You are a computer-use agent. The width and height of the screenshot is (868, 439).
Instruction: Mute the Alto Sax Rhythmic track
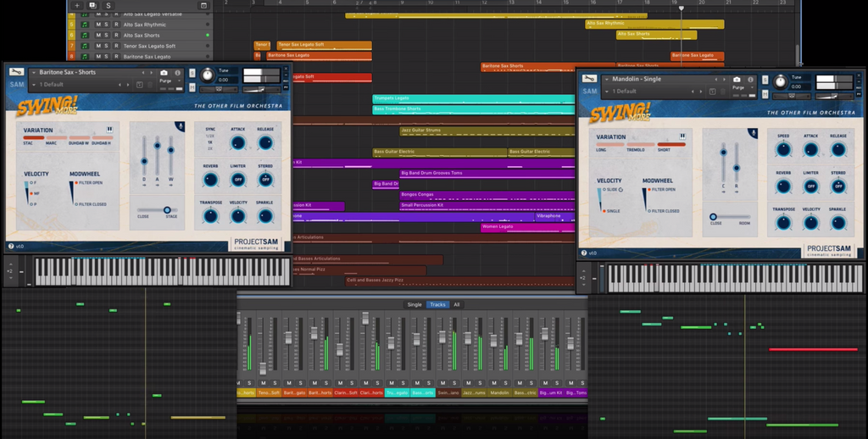[97, 25]
